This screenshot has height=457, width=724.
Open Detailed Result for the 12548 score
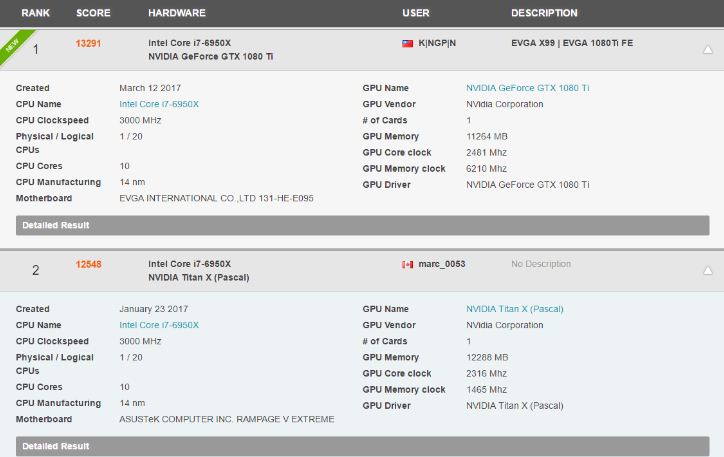(362, 446)
